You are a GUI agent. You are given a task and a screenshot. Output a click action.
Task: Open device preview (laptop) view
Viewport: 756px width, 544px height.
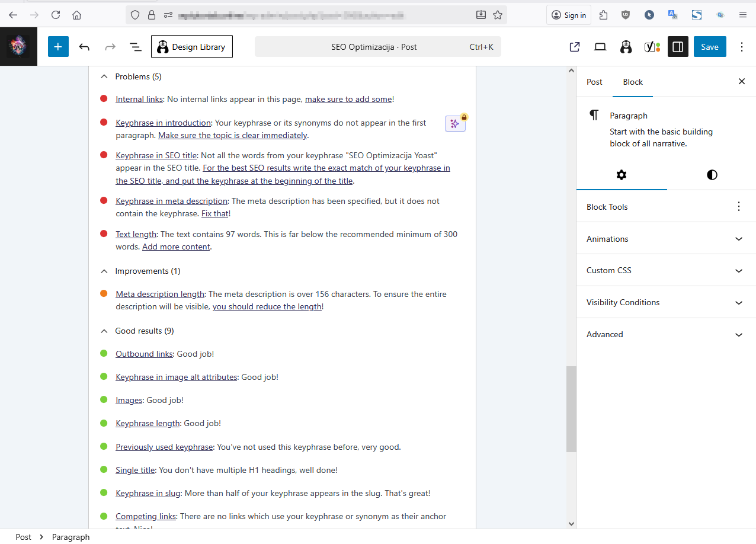pos(600,47)
